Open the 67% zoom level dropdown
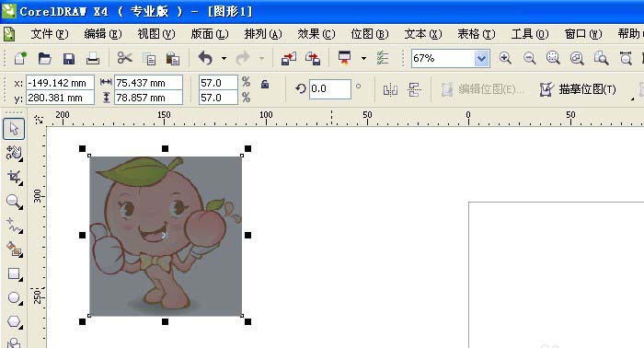The width and height of the screenshot is (644, 348). pyautogui.click(x=482, y=58)
